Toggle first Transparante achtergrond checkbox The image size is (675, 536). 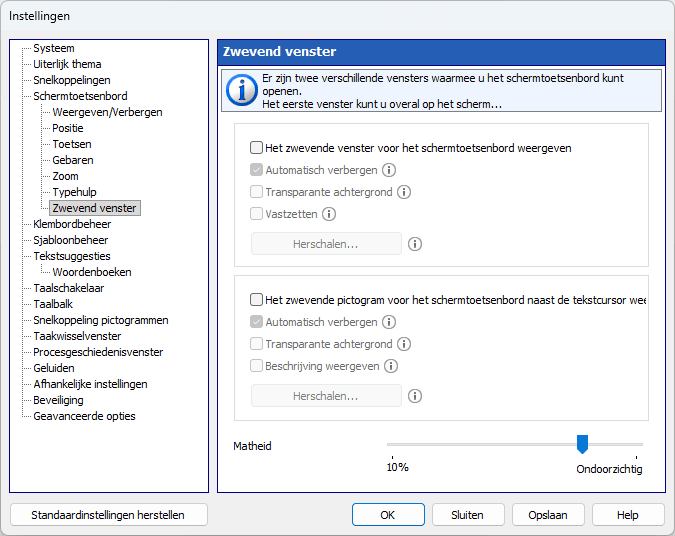[256, 192]
